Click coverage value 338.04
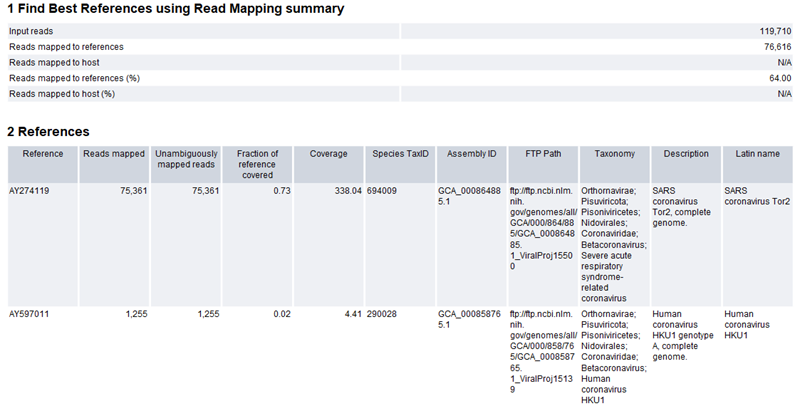Viewport: 800px width, 406px height. point(348,191)
